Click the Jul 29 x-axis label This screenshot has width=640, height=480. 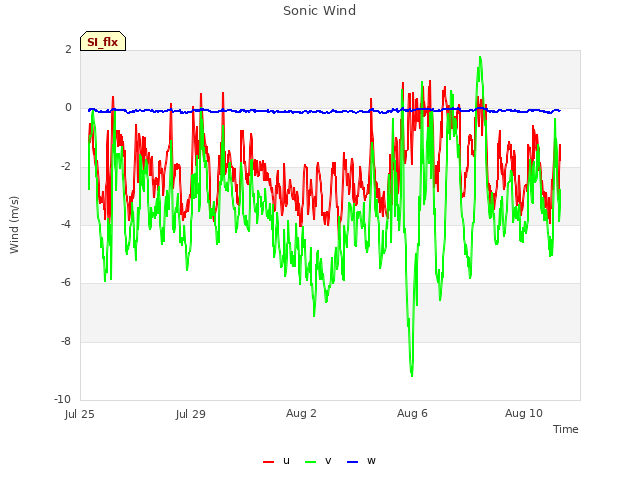(191, 414)
